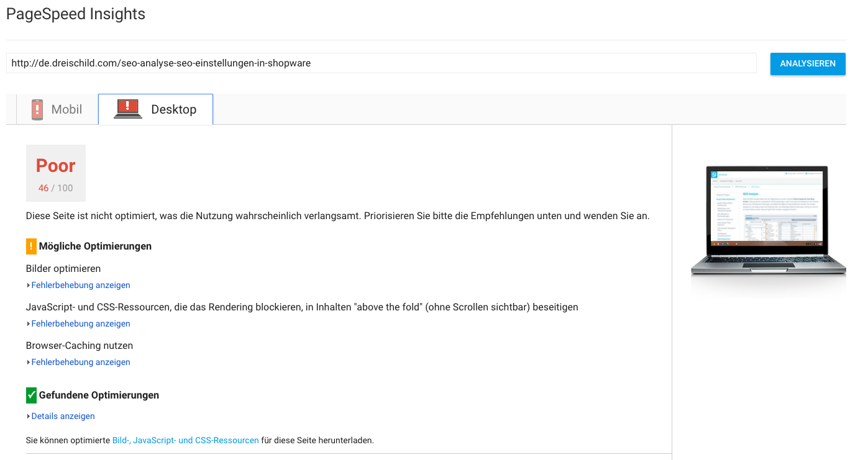868x460 pixels.
Task: Click the Bilder optimieren text
Action: coord(63,269)
